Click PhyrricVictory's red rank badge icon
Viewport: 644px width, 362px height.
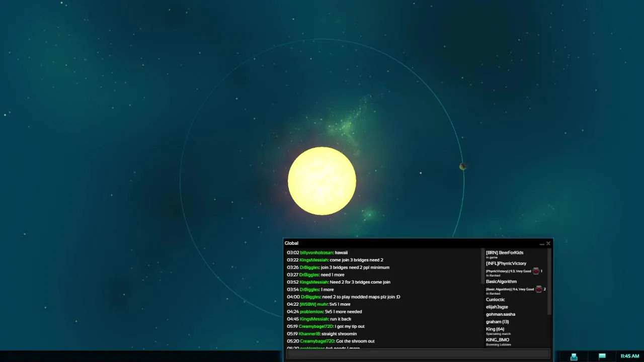tap(536, 271)
